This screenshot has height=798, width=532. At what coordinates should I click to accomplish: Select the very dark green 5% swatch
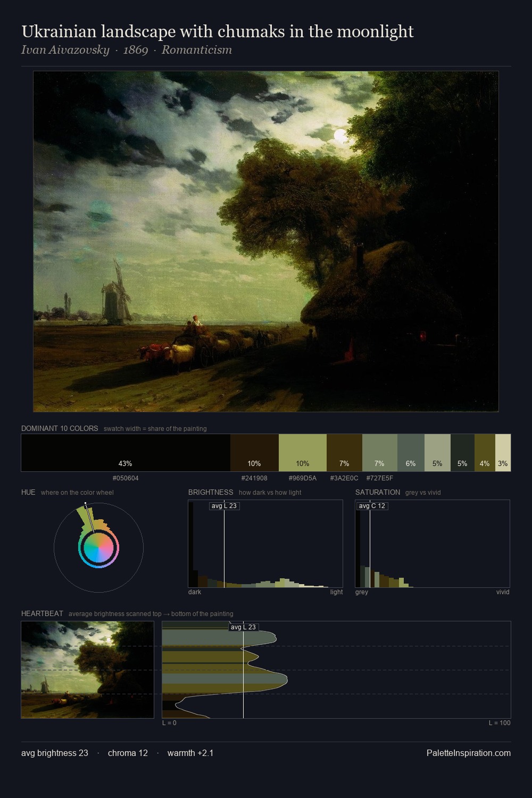point(462,453)
